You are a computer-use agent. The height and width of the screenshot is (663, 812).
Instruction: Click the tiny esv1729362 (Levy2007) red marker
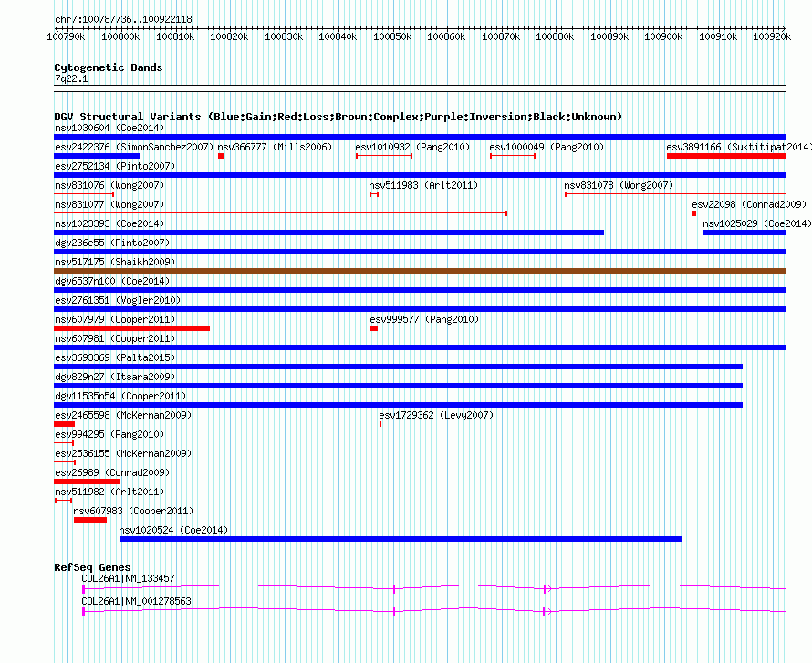tap(380, 424)
